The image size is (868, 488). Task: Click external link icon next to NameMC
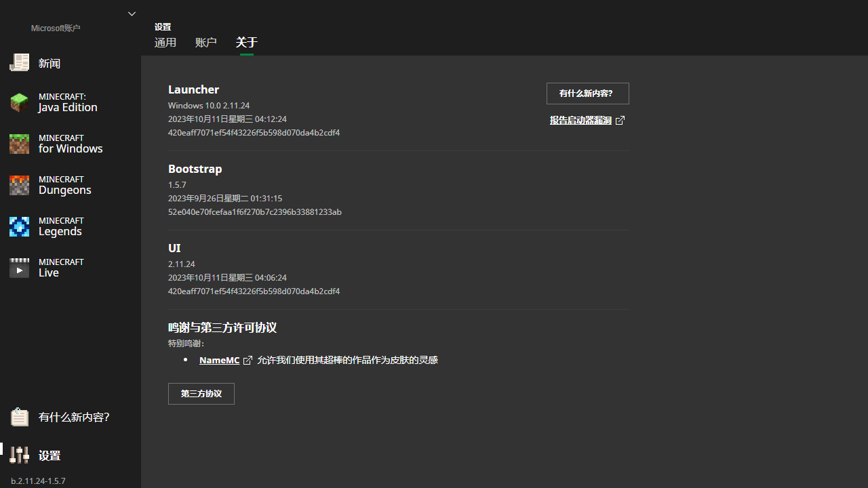click(248, 361)
